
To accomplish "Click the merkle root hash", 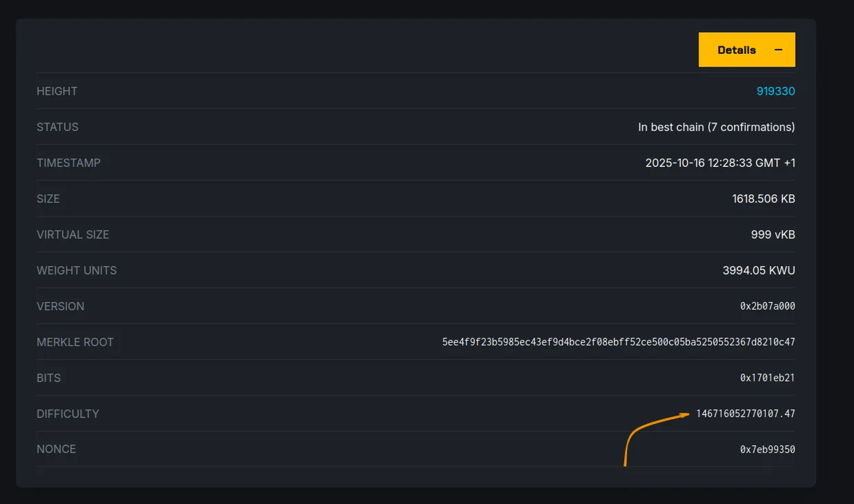I will click(618, 342).
